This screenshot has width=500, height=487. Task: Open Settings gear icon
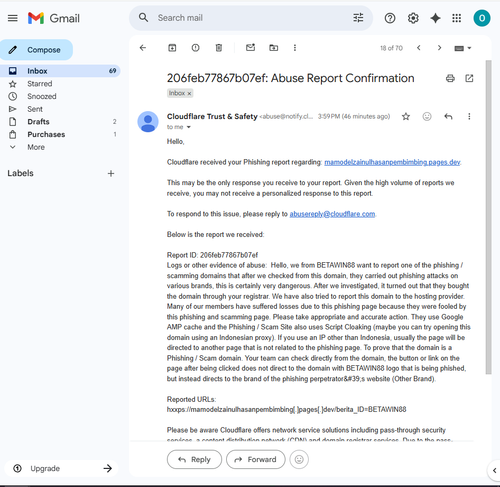pyautogui.click(x=413, y=18)
